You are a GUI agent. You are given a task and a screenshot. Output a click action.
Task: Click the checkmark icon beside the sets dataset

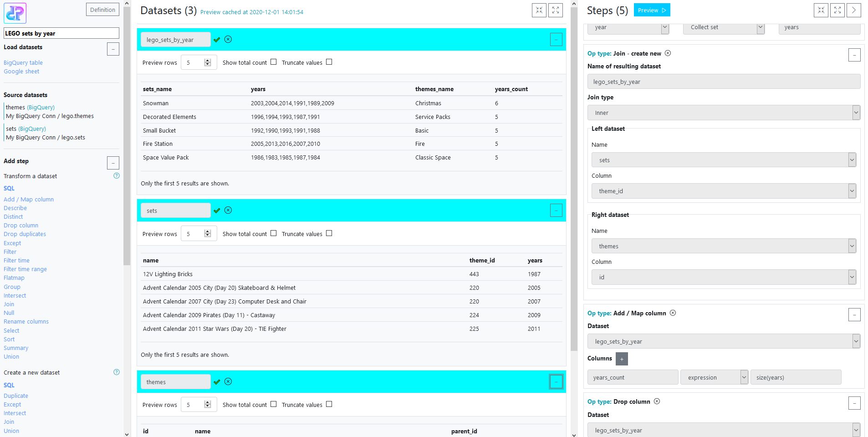coord(217,211)
